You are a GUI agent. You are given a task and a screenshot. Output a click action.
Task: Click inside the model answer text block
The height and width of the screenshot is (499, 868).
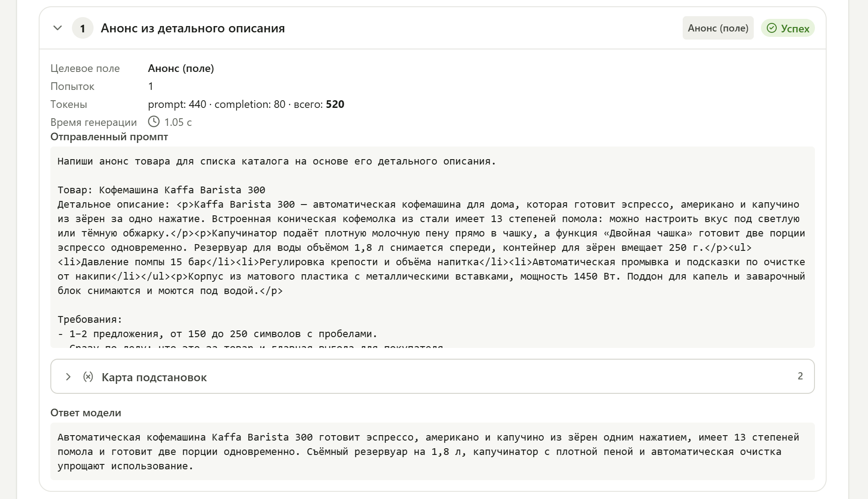click(x=433, y=451)
